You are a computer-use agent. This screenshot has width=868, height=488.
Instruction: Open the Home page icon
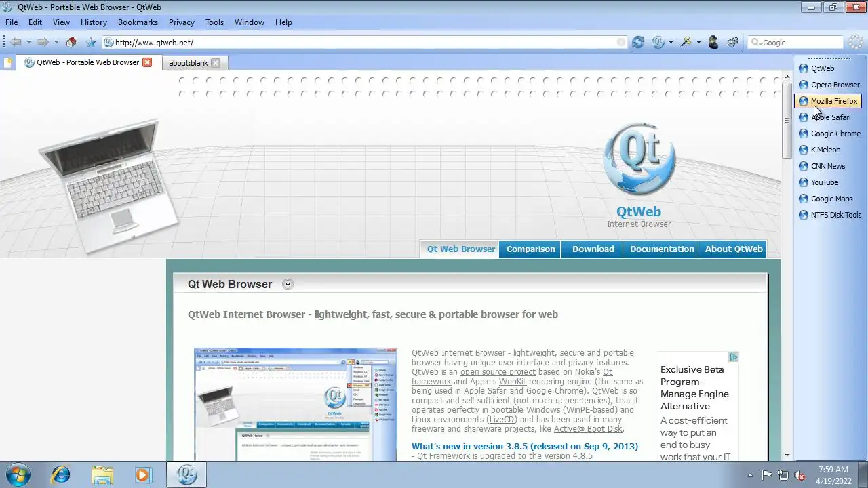pyautogui.click(x=71, y=42)
